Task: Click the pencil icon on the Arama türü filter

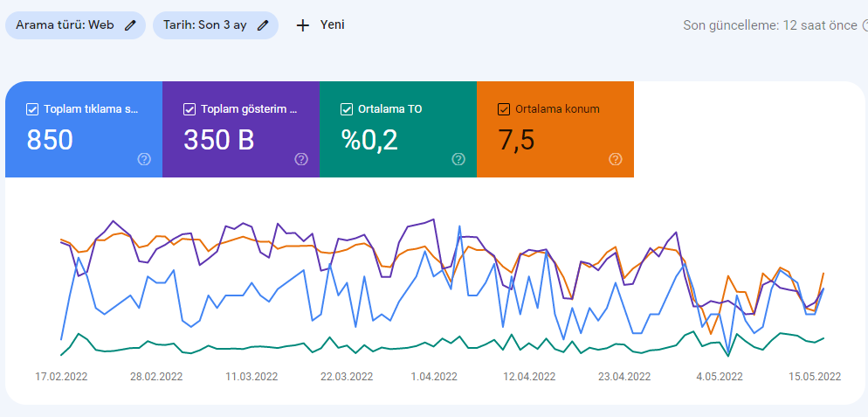Action: (130, 25)
